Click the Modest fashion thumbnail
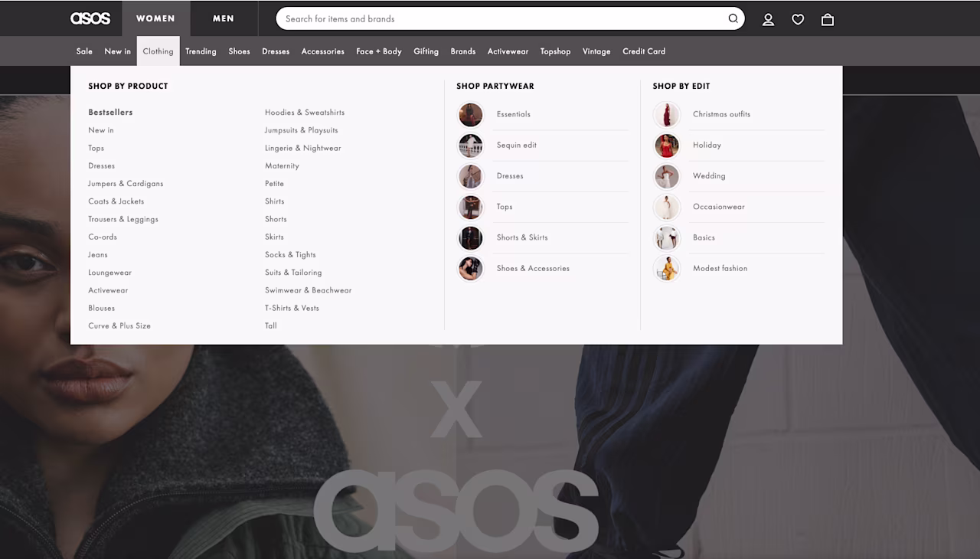 point(667,269)
